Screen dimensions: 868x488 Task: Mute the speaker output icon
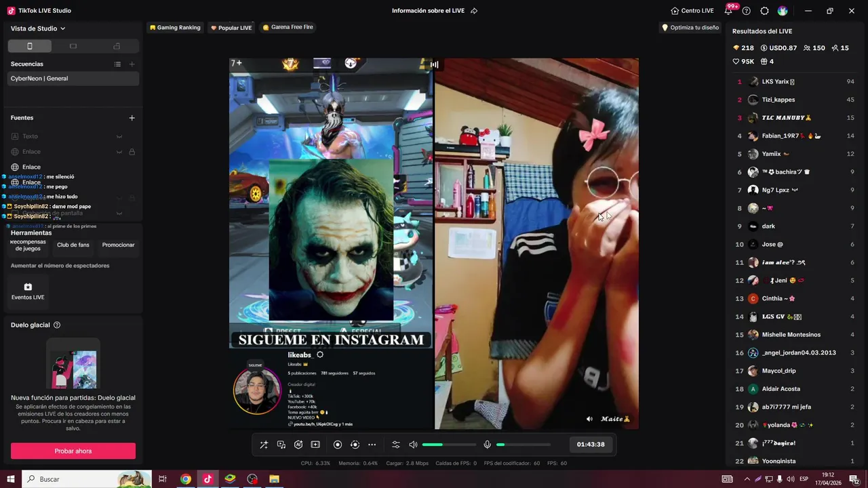[x=413, y=445]
